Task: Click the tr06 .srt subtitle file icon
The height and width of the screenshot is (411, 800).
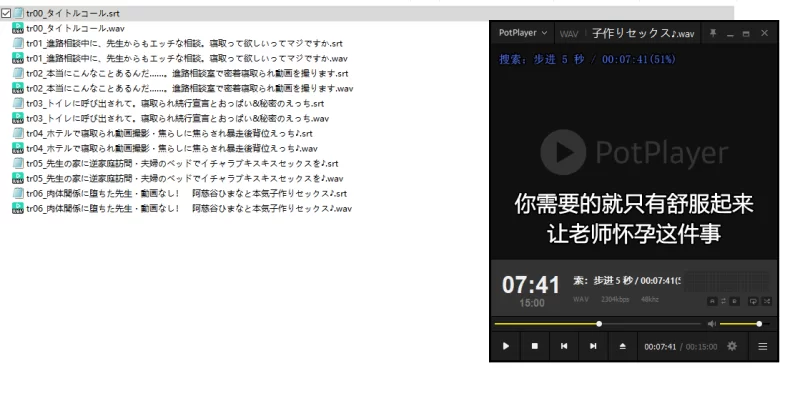Action: point(18,193)
